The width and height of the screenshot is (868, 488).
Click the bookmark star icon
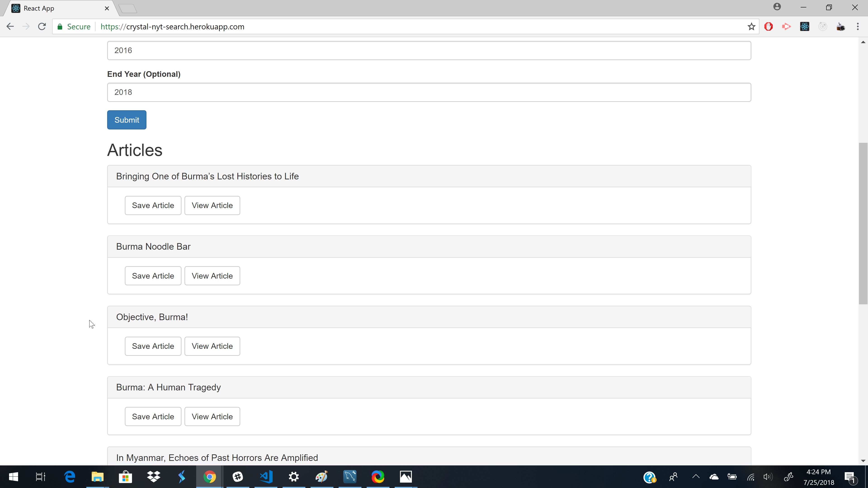(751, 27)
